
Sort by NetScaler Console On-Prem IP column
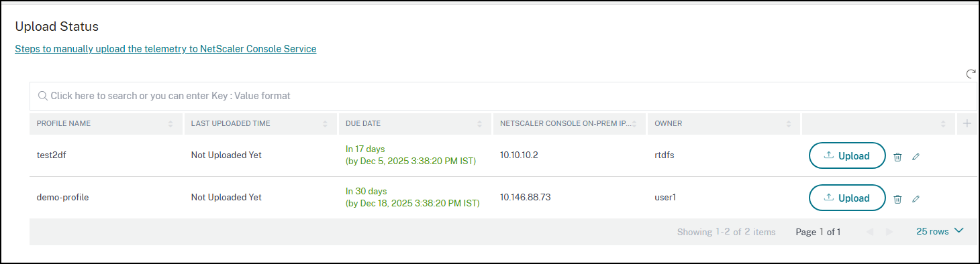pos(634,124)
